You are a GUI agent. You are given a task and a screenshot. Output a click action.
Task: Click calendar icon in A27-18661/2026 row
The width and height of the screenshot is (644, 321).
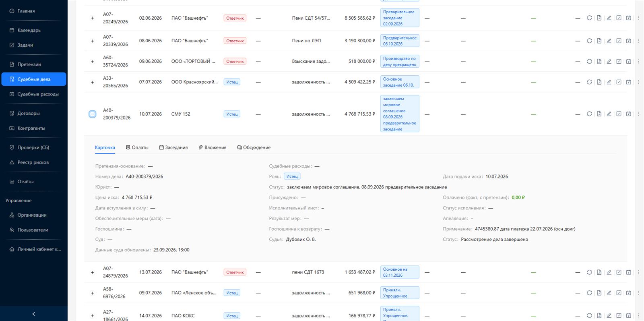[628, 316]
